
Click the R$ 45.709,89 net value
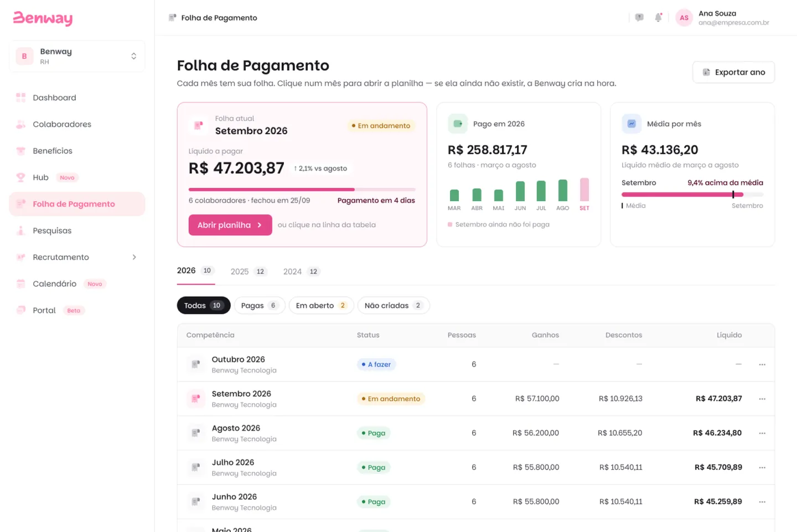(718, 467)
